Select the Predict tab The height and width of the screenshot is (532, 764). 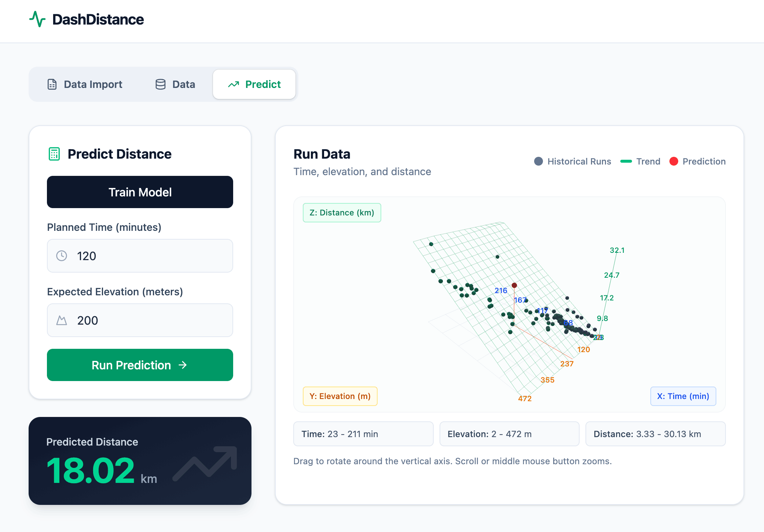[254, 84]
